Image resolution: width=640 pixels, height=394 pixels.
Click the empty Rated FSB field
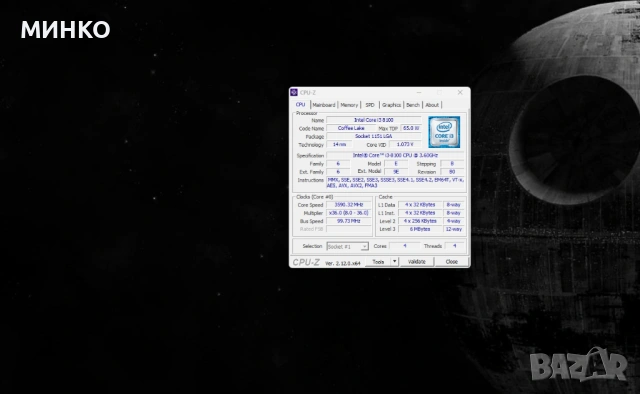pos(349,229)
